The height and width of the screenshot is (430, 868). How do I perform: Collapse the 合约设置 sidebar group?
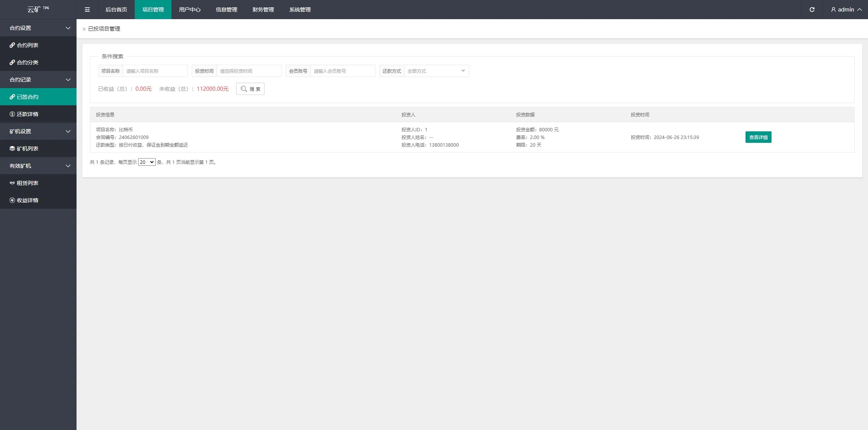68,28
